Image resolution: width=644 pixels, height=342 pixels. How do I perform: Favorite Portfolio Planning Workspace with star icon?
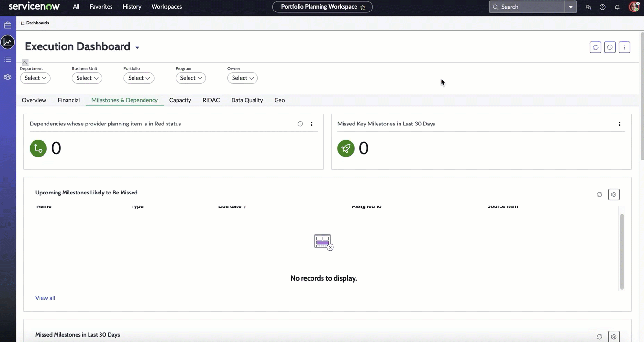point(363,7)
